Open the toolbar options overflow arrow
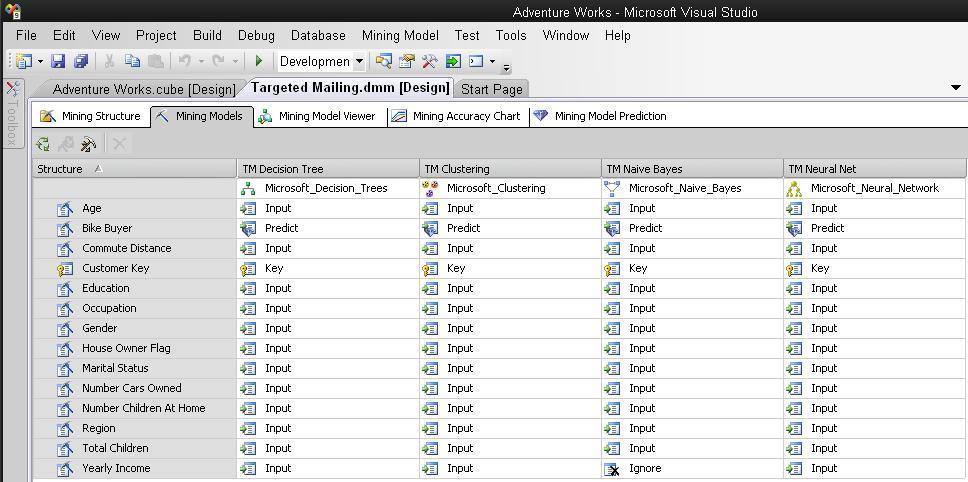This screenshot has width=968, height=482. [x=506, y=67]
